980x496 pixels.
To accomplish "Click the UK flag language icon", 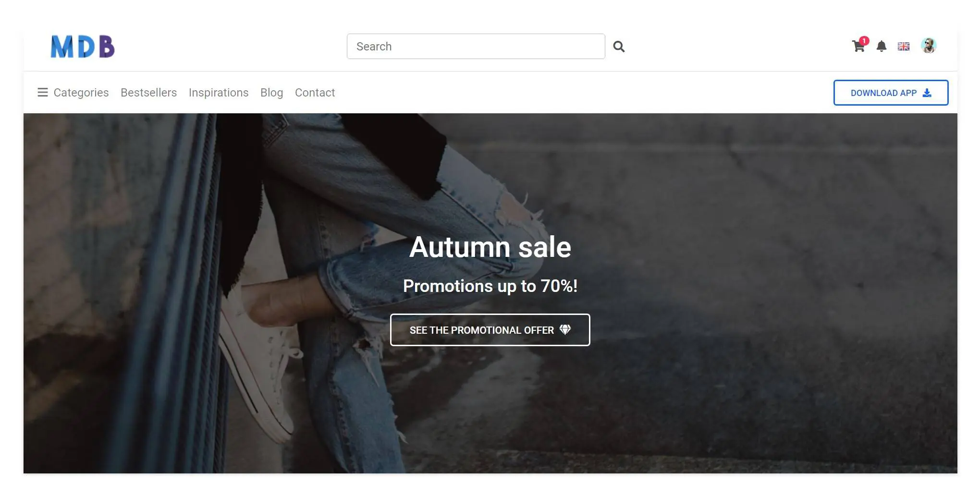I will tap(903, 47).
